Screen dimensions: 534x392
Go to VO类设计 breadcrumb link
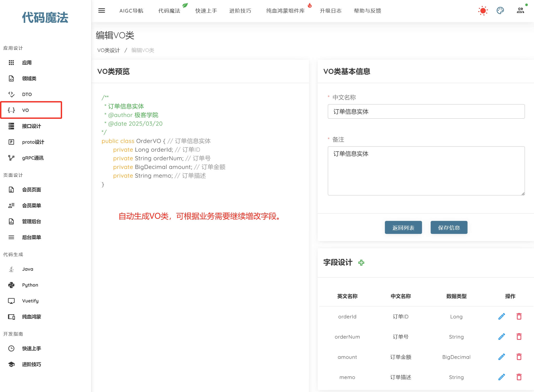(x=108, y=50)
